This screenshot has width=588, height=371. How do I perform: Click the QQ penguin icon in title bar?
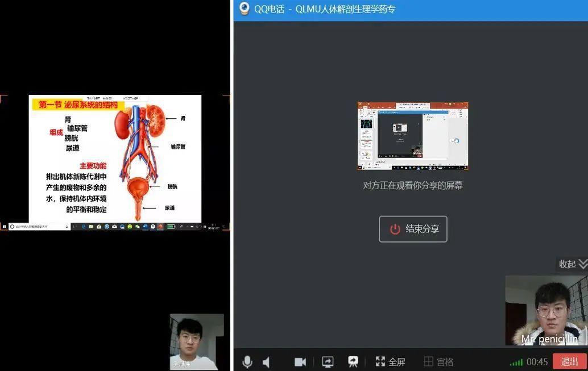(244, 9)
